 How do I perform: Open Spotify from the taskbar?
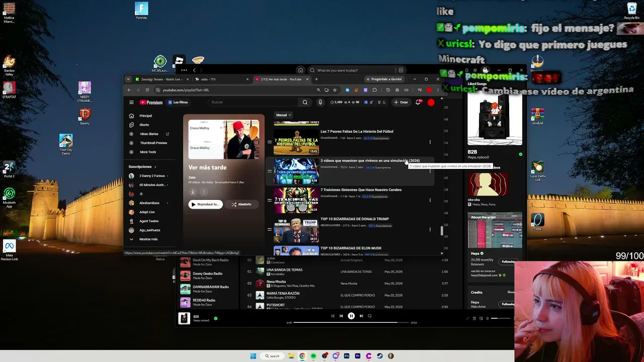point(313,356)
